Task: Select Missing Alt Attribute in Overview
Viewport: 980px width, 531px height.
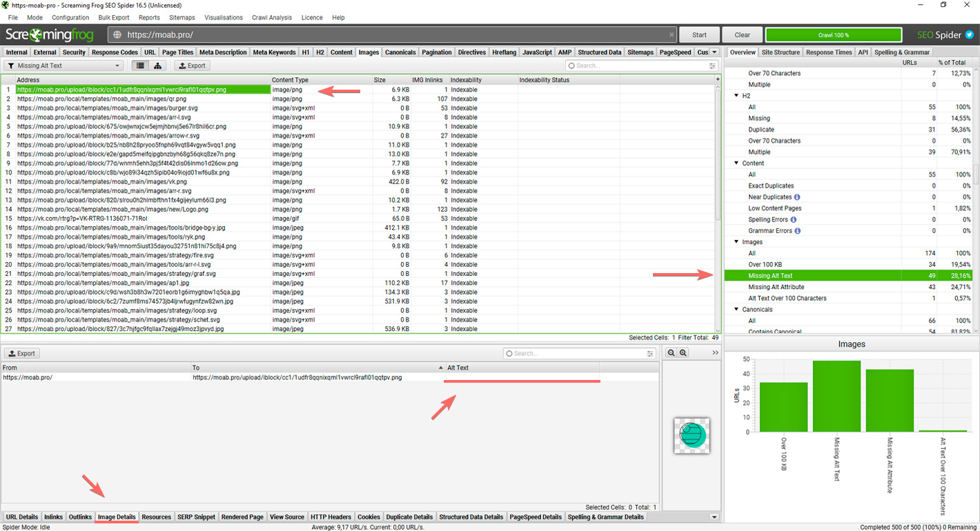Action: point(776,287)
